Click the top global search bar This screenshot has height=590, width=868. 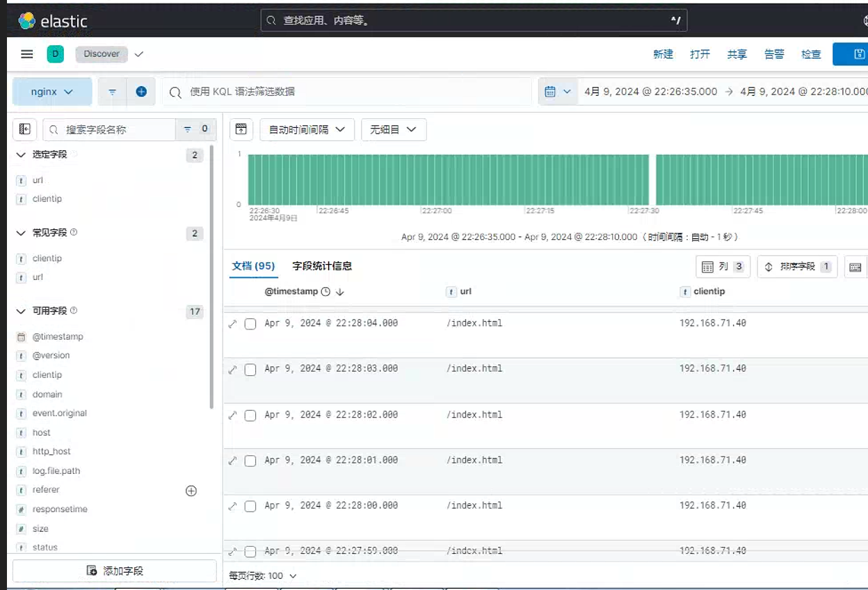click(x=474, y=21)
